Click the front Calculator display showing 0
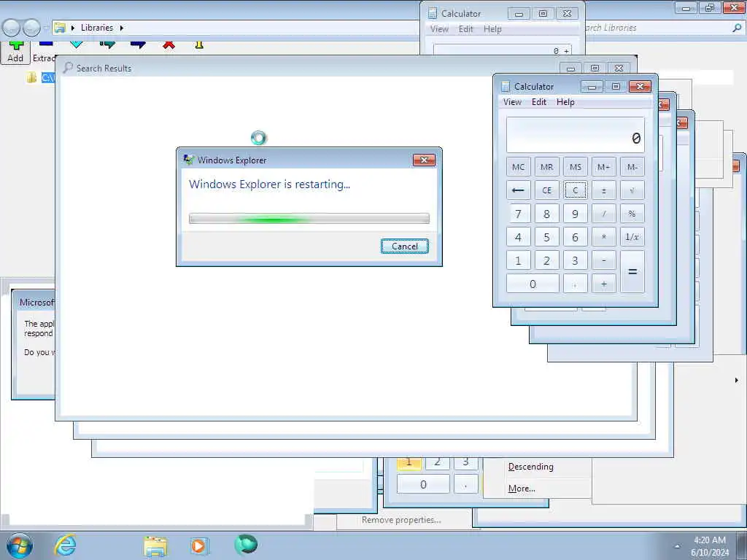 [x=576, y=135]
